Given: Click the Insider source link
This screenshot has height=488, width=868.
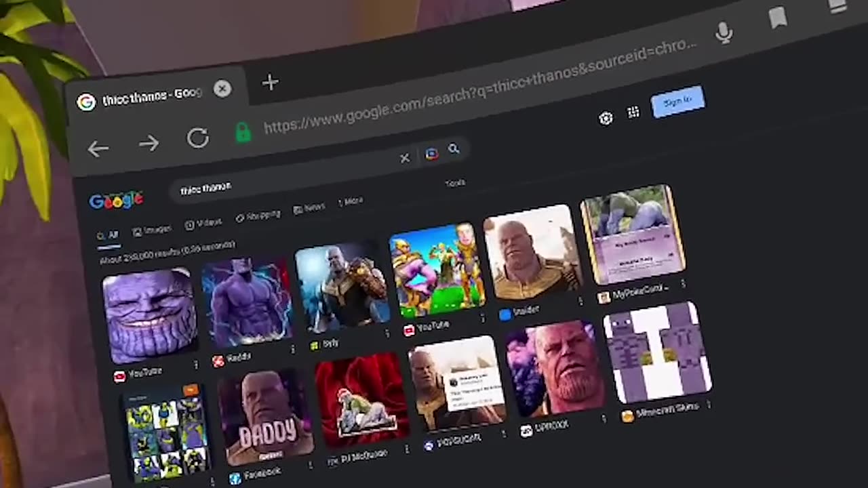Looking at the screenshot, I should (x=519, y=312).
